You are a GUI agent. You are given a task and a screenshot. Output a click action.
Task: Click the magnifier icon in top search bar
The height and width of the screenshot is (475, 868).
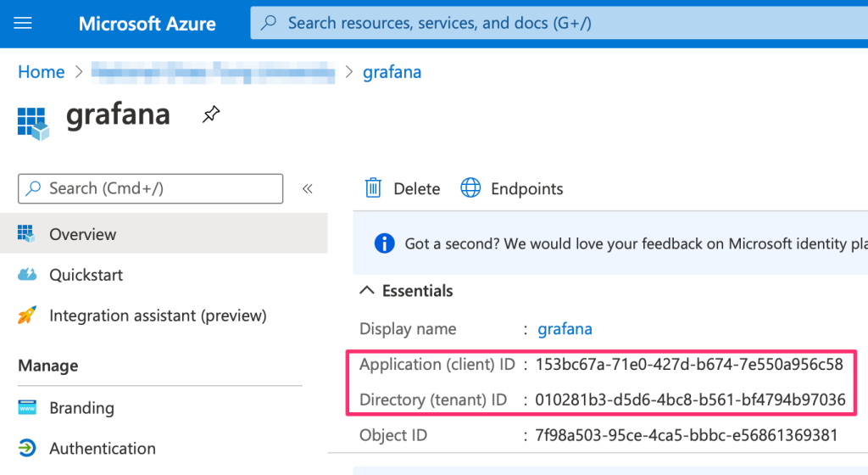pyautogui.click(x=269, y=23)
